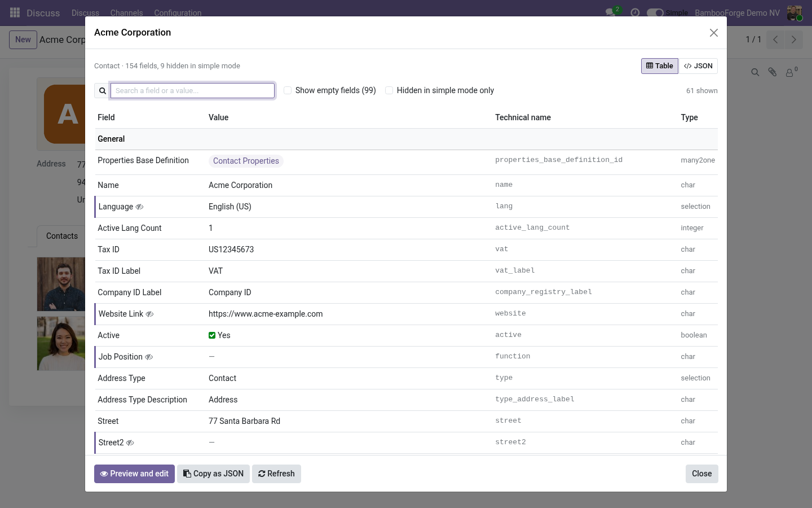Click the hidden-eye icon next to Job Position
Viewport: 812px width, 508px height.
tap(149, 357)
